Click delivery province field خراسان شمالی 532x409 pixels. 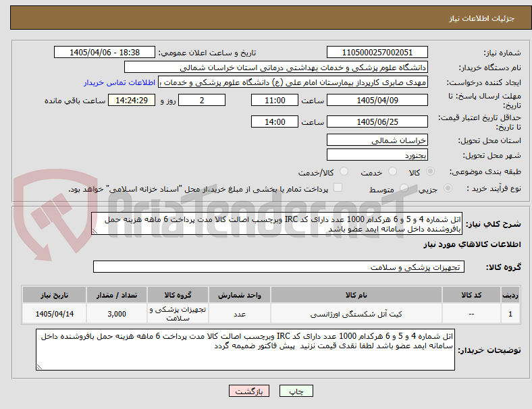pos(377,140)
